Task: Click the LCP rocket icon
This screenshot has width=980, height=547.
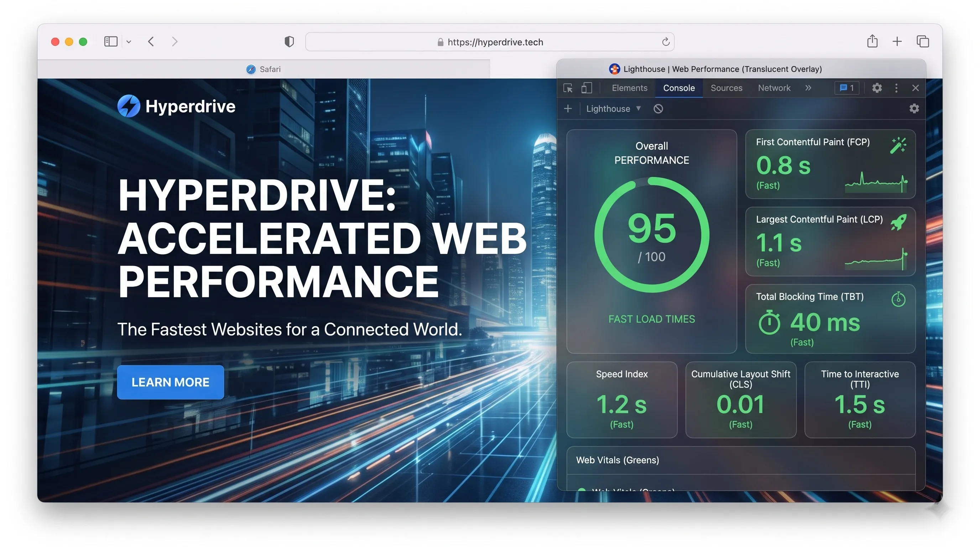Action: [x=898, y=223]
